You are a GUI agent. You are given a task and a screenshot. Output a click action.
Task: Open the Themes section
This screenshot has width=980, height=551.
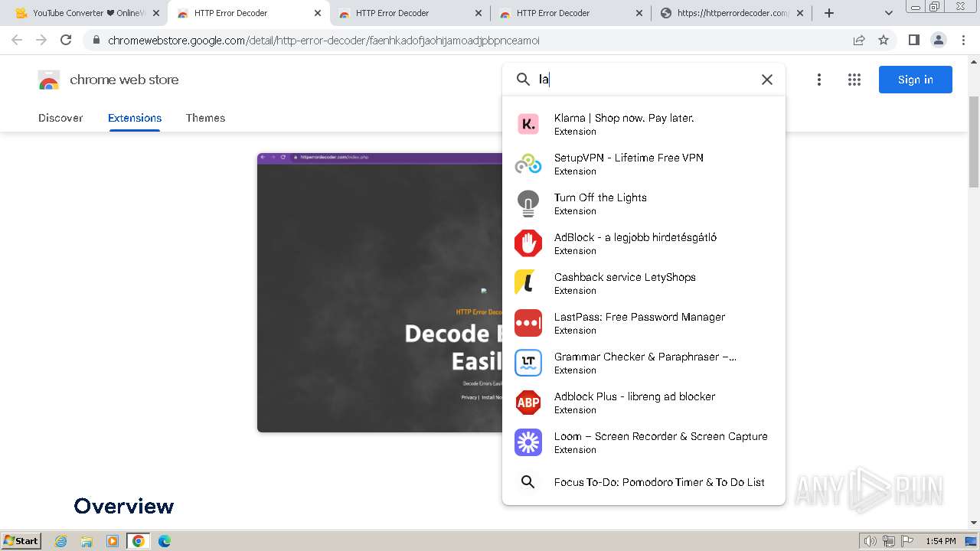click(x=205, y=118)
